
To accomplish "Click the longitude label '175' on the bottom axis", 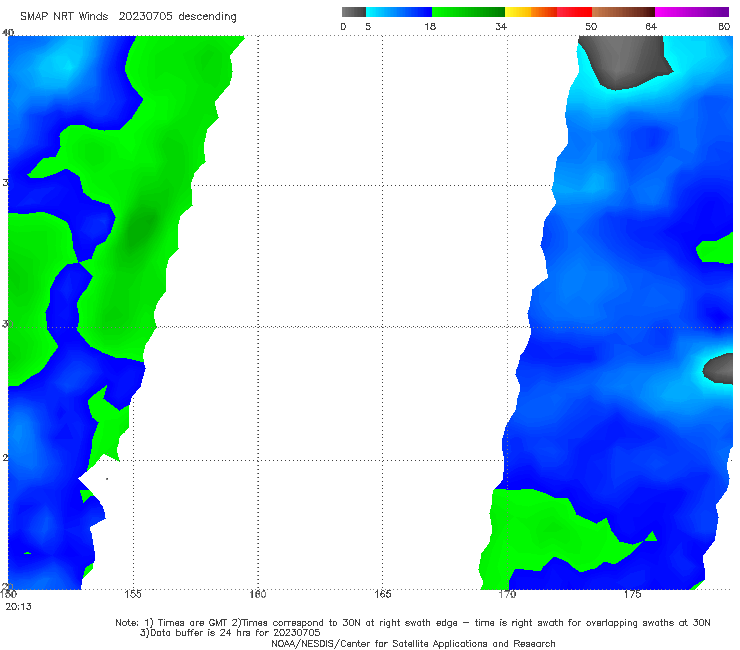I will [x=632, y=594].
